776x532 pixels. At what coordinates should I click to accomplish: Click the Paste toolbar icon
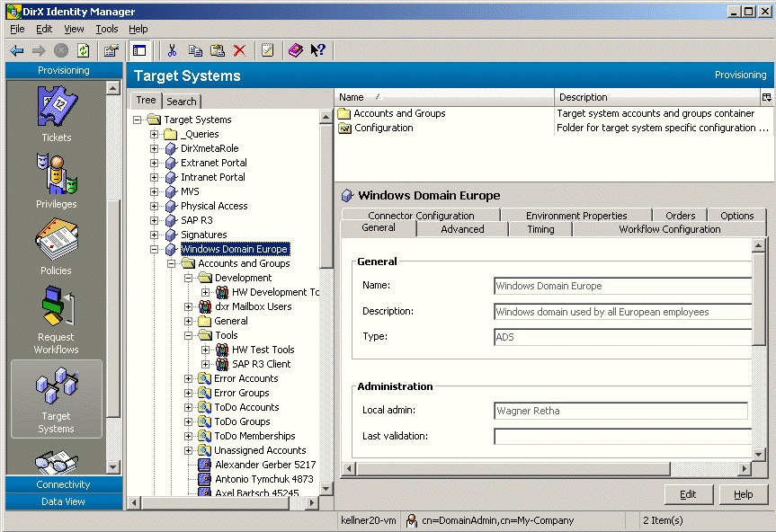pyautogui.click(x=217, y=50)
